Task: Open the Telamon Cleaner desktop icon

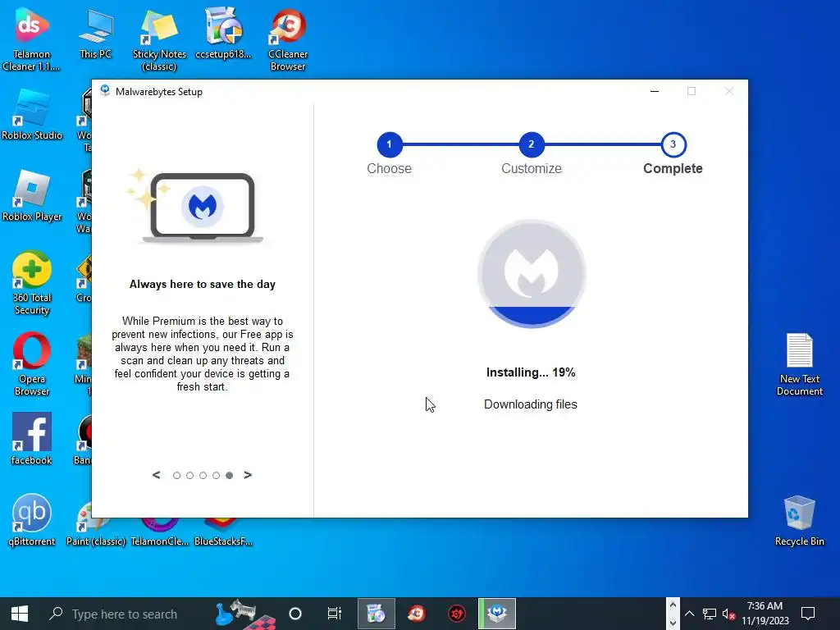Action: (x=31, y=39)
